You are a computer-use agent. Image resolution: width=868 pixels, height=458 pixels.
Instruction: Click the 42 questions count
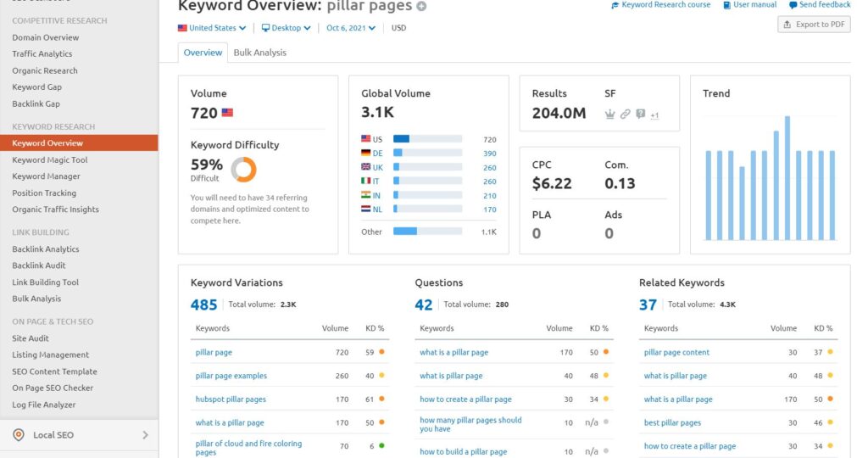click(x=424, y=304)
